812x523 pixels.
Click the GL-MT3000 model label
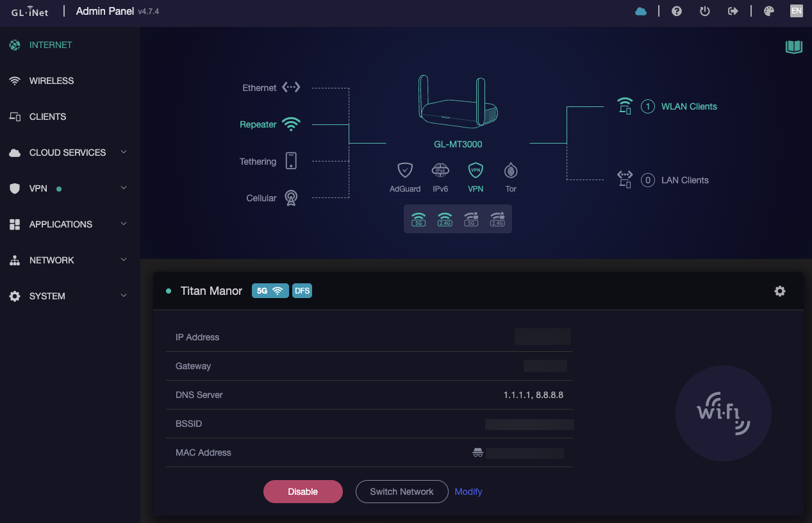click(x=458, y=144)
